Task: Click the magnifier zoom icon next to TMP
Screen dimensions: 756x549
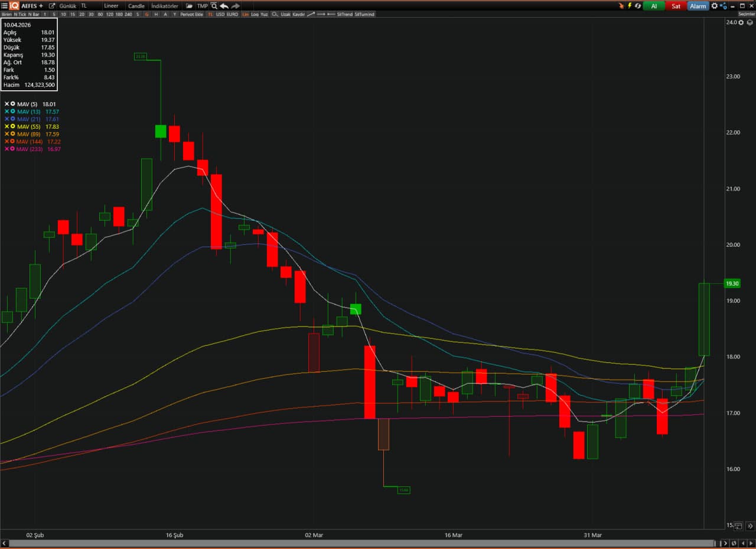Action: (x=214, y=6)
